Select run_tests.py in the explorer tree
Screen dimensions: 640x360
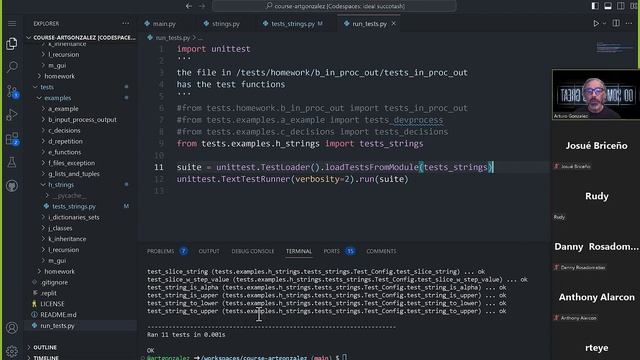click(x=57, y=326)
